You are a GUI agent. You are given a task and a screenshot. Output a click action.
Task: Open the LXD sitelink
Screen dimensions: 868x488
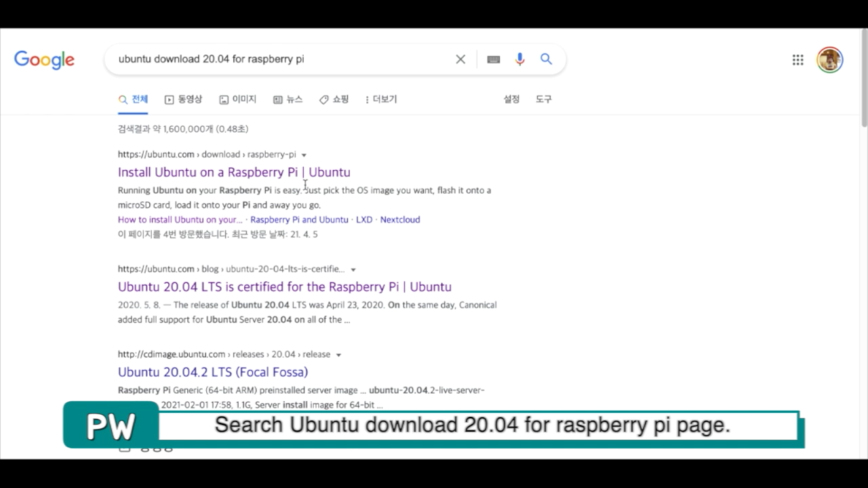364,220
